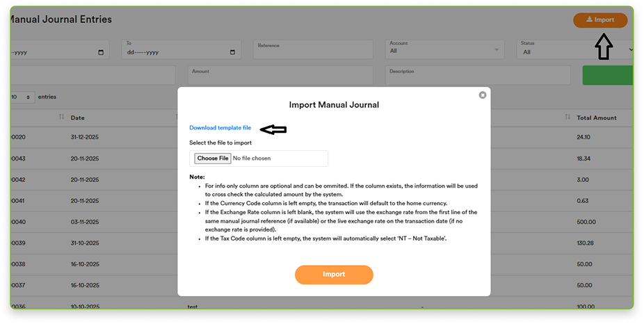Change the entries-per-page selector
Screen dimensions: 644x324
tap(23, 97)
